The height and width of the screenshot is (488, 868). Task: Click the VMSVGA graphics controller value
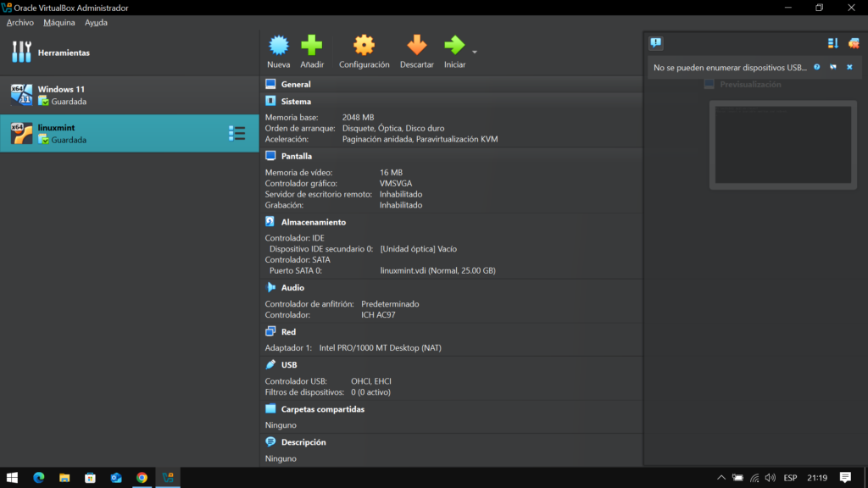coord(396,183)
